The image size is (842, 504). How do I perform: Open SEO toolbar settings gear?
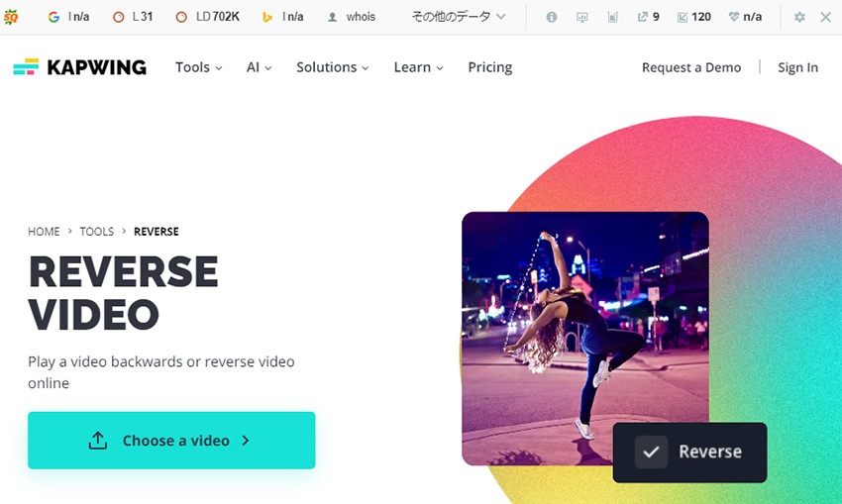click(799, 17)
